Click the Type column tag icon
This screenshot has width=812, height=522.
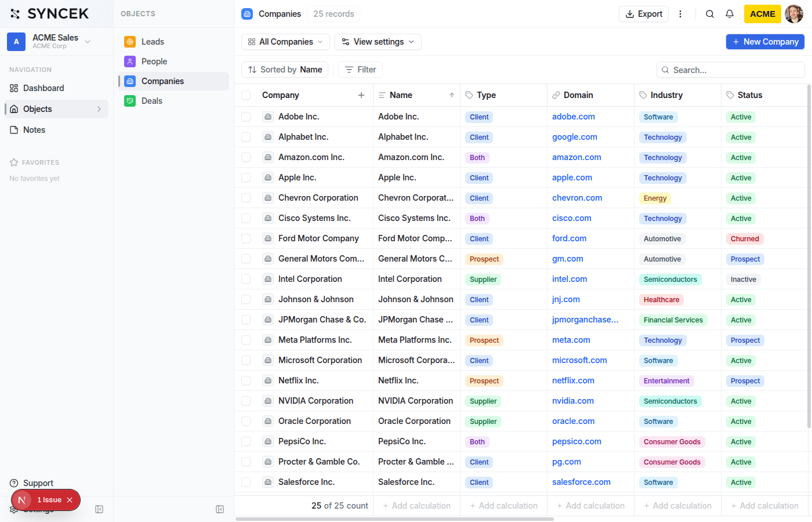pos(469,95)
